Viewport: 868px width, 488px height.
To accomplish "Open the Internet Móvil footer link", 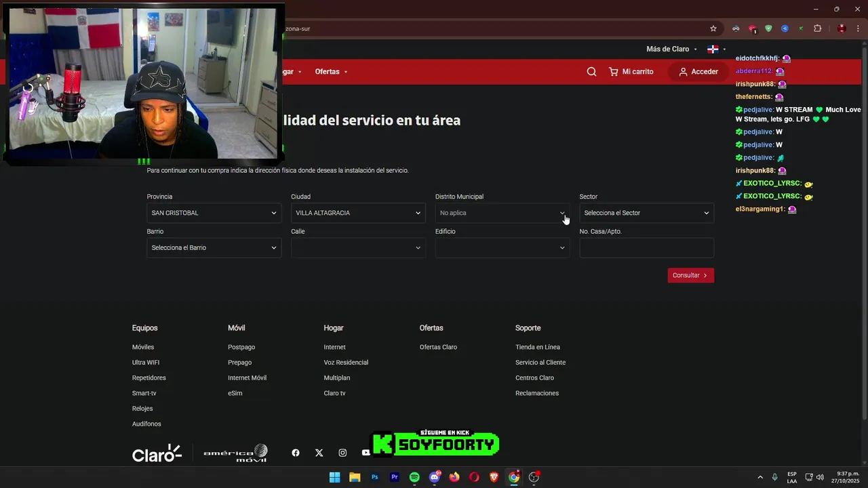I will click(x=248, y=378).
